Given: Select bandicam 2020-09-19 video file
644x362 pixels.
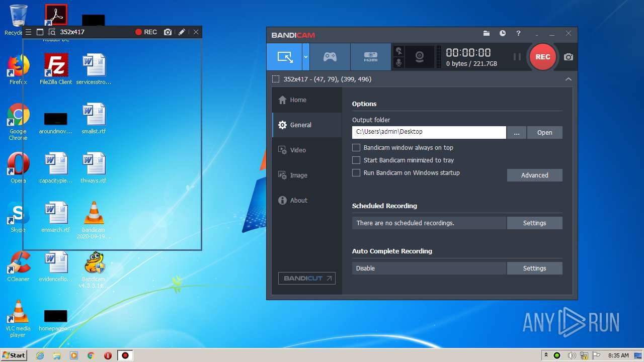Looking at the screenshot, I should coord(94,220).
